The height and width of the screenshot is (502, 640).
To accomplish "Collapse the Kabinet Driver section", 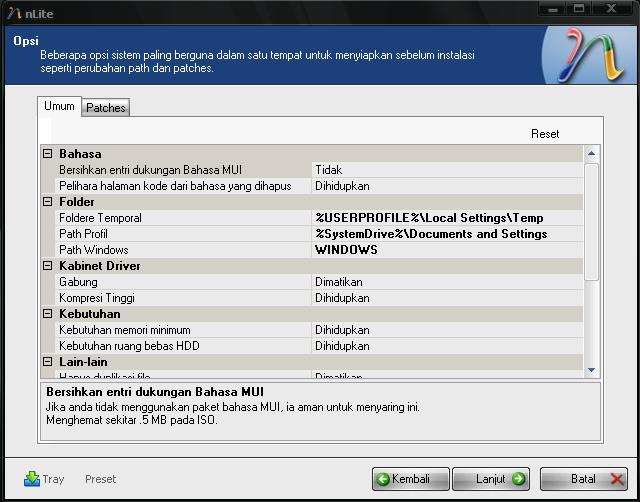I will pyautogui.click(x=48, y=266).
